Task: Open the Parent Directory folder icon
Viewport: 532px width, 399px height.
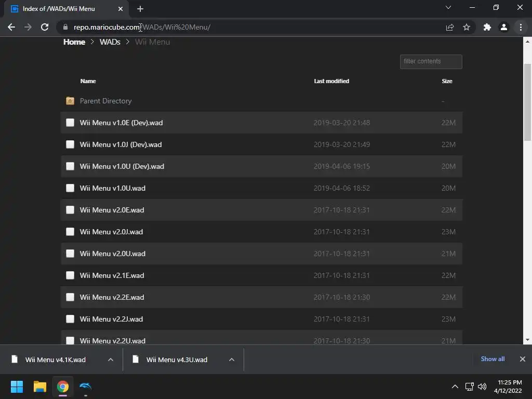Action: 70,101
